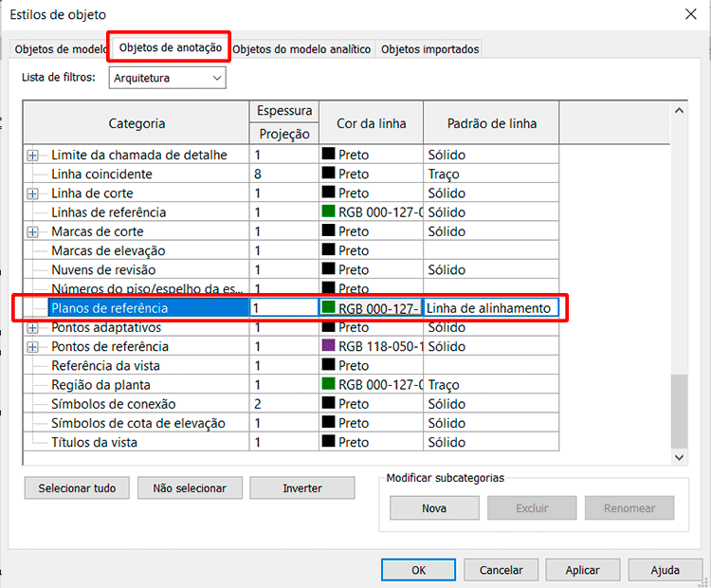This screenshot has height=588, width=711.
Task: Open the Objetos do modelo analítico tab
Action: tap(301, 49)
